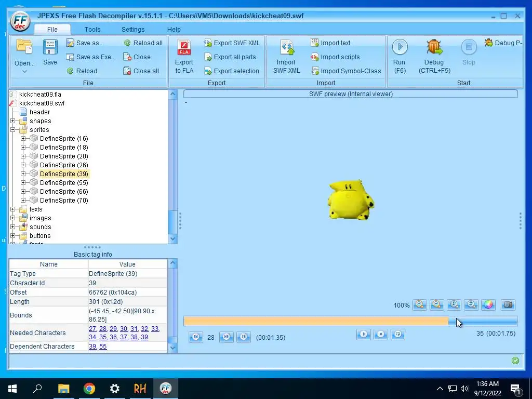The image size is (532, 399).
Task: Click the Close file button in ribbon
Action: point(137,57)
